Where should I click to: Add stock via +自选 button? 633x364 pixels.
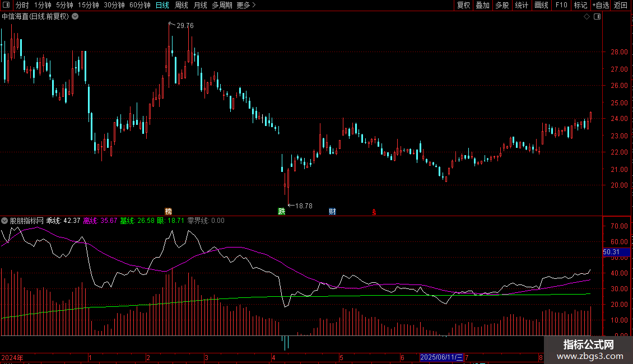(x=601, y=5)
